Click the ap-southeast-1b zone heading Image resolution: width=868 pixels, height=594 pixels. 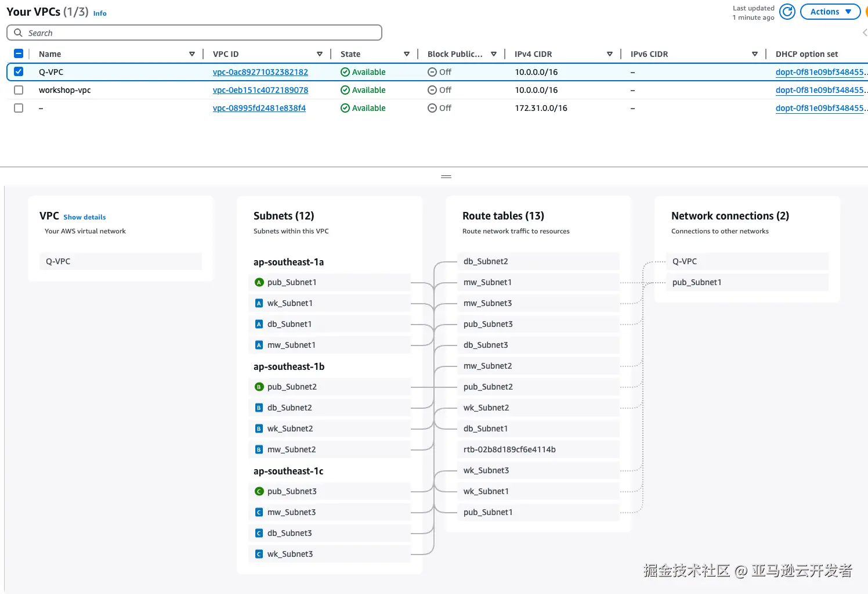(x=289, y=366)
